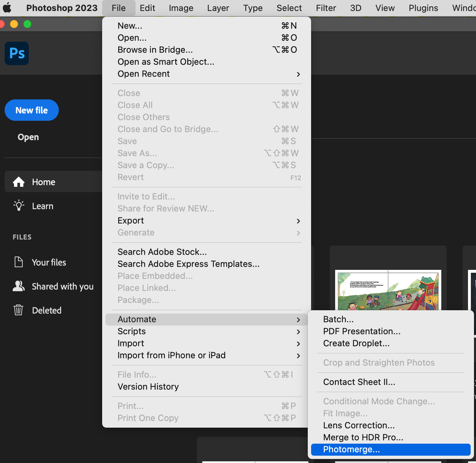Expand the Import submenu arrow
Image resolution: width=476 pixels, height=463 pixels.
(298, 344)
